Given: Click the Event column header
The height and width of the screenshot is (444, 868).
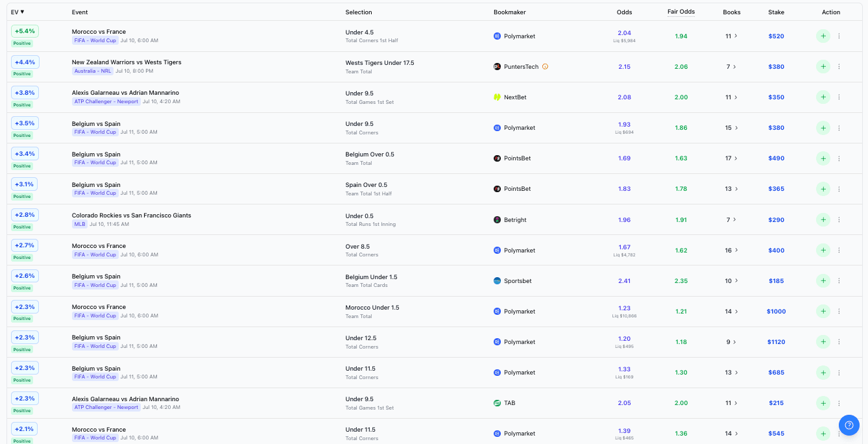Looking at the screenshot, I should tap(80, 12).
